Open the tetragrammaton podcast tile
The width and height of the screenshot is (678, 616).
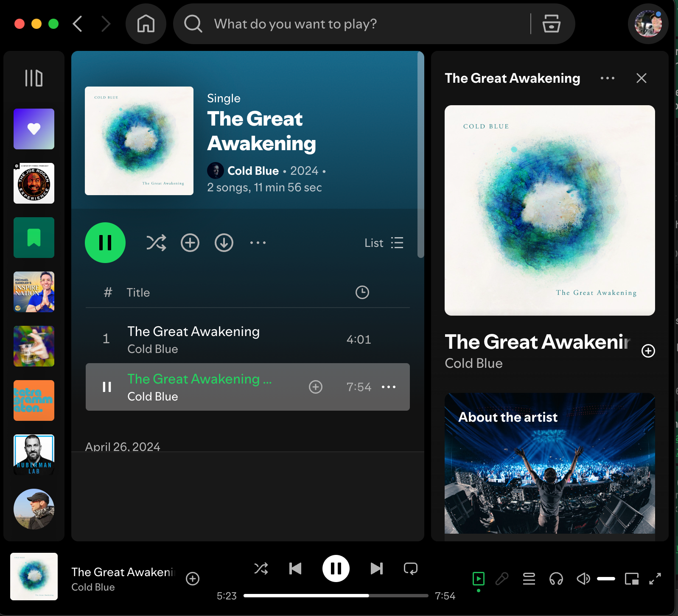(x=34, y=400)
